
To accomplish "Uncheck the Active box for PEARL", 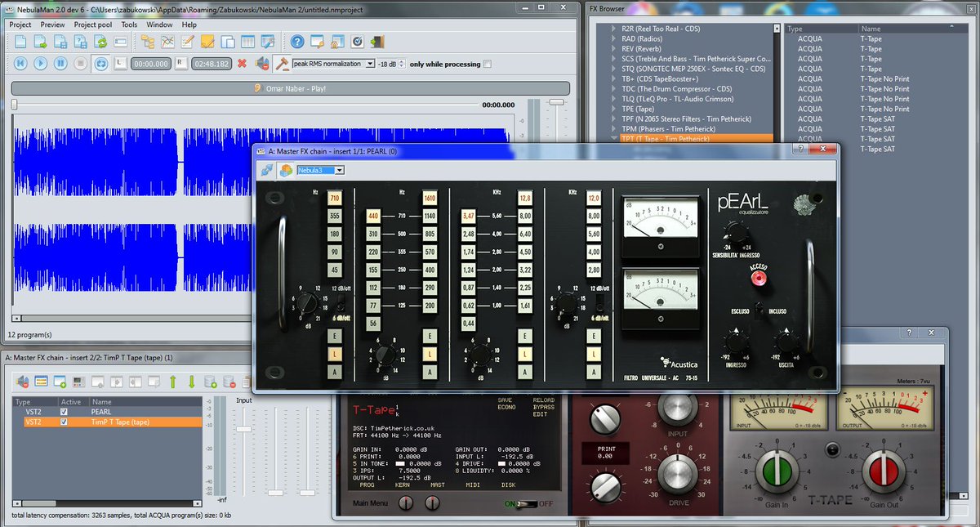I will pos(64,412).
